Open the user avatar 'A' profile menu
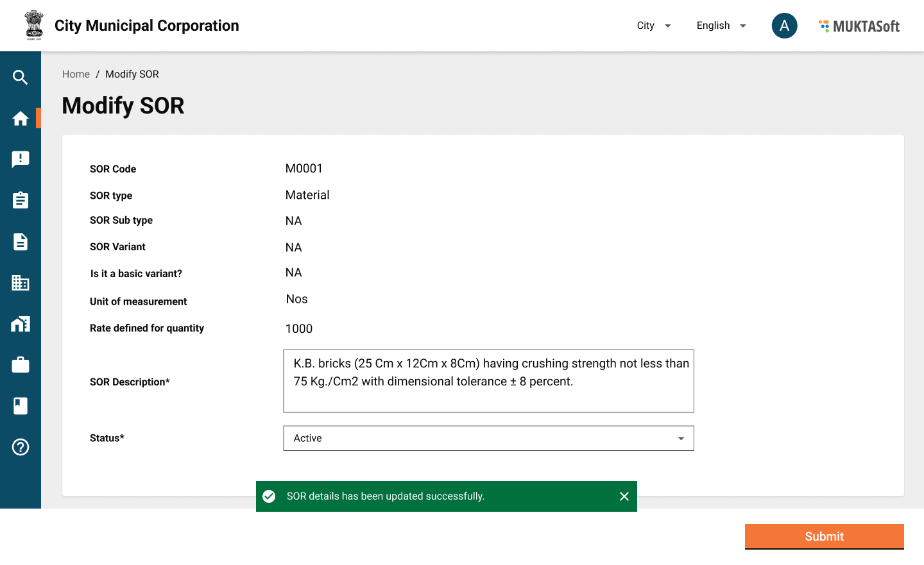 pyautogui.click(x=784, y=26)
